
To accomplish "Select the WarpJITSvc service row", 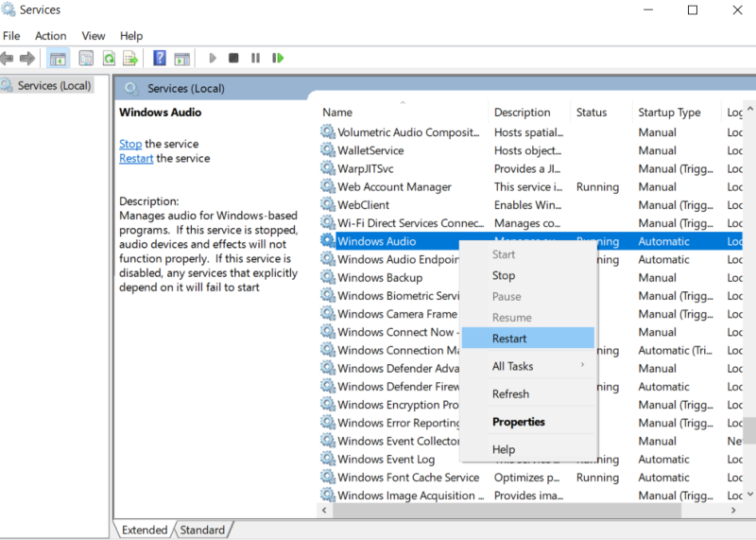I will 530,168.
